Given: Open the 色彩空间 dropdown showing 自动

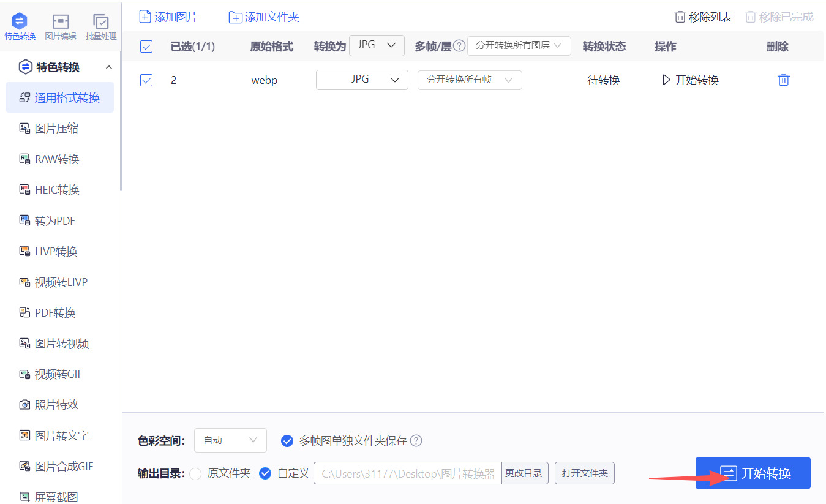Looking at the screenshot, I should tap(230, 440).
